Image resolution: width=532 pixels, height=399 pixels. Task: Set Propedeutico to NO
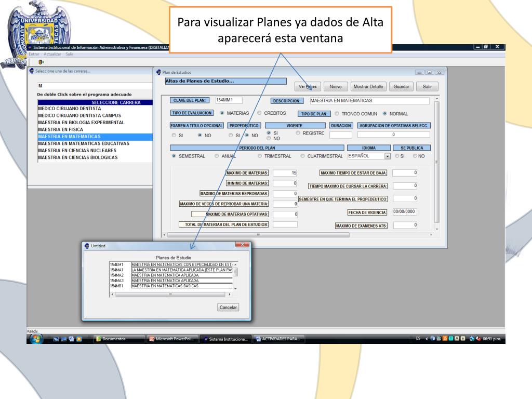(x=247, y=136)
